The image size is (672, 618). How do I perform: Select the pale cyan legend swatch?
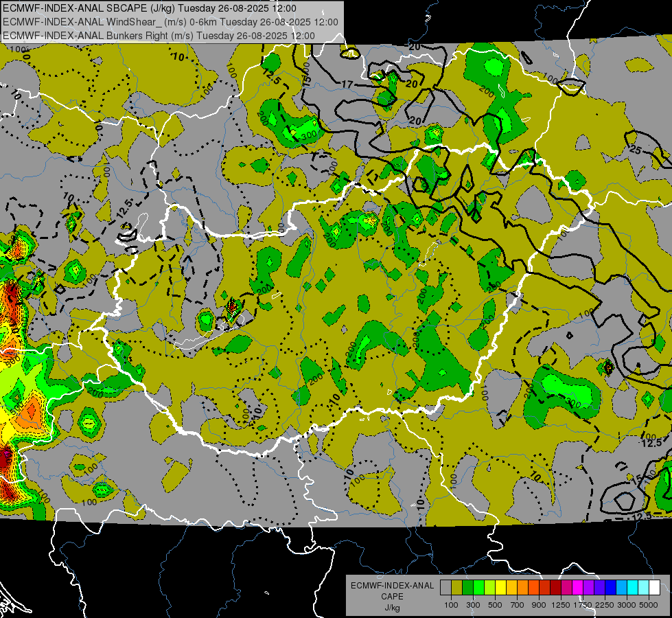[x=644, y=588]
